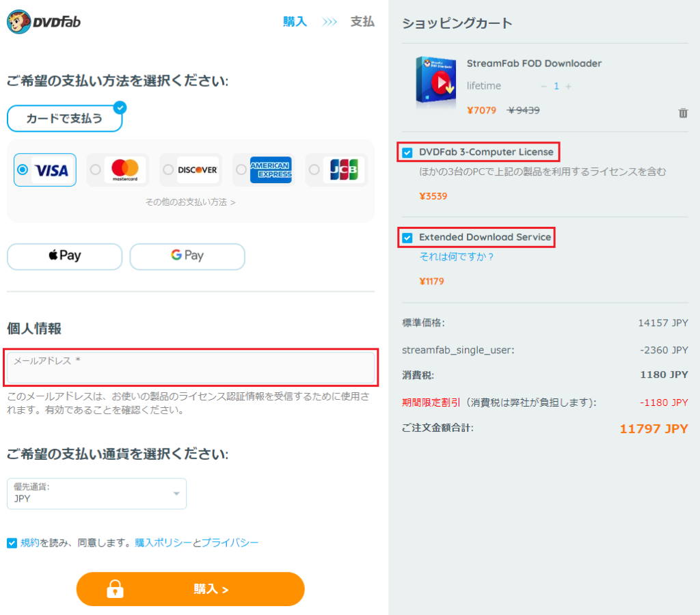
Task: Open the 購入ポリシー link
Action: pyautogui.click(x=163, y=543)
